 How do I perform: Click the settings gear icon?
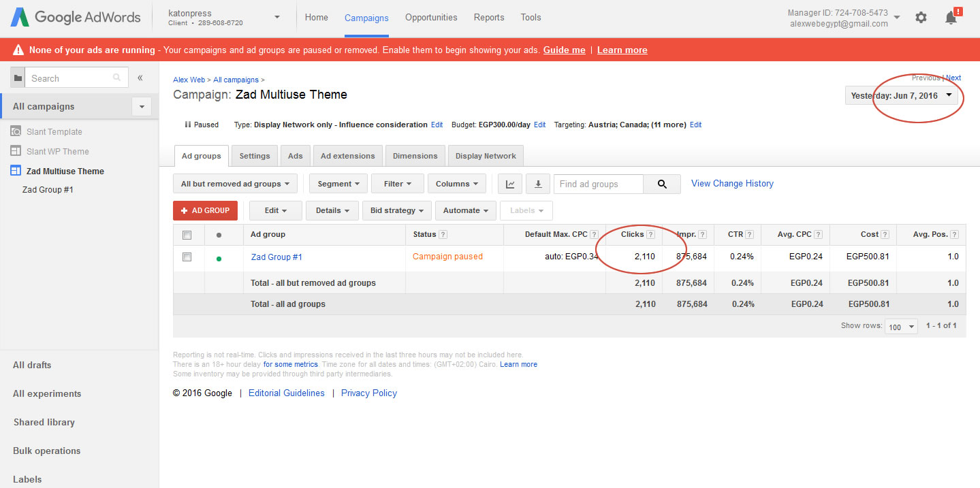tap(921, 18)
